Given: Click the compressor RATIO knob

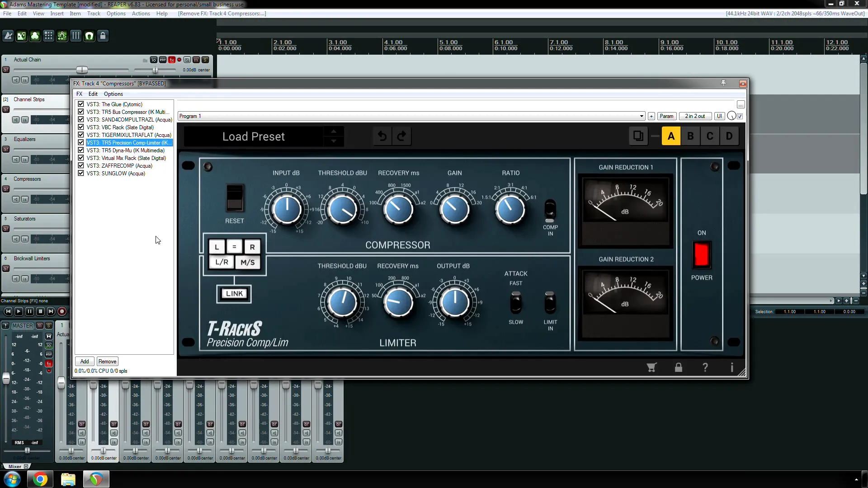Looking at the screenshot, I should [510, 210].
